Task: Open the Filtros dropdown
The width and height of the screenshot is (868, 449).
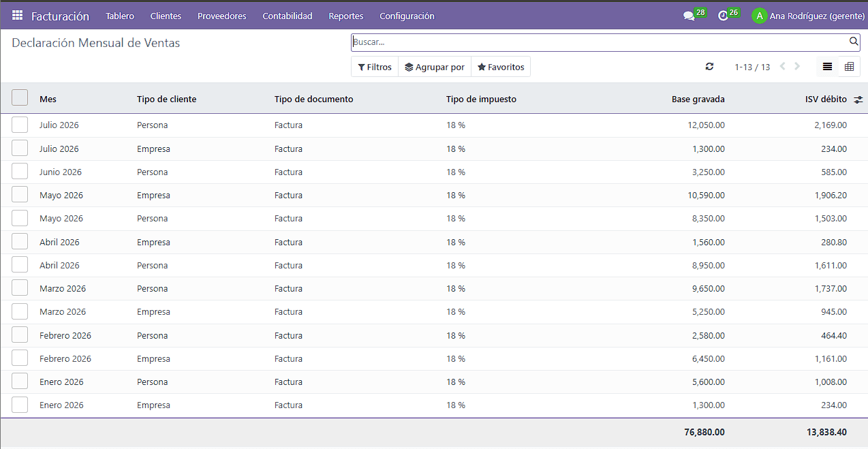Action: [x=375, y=67]
